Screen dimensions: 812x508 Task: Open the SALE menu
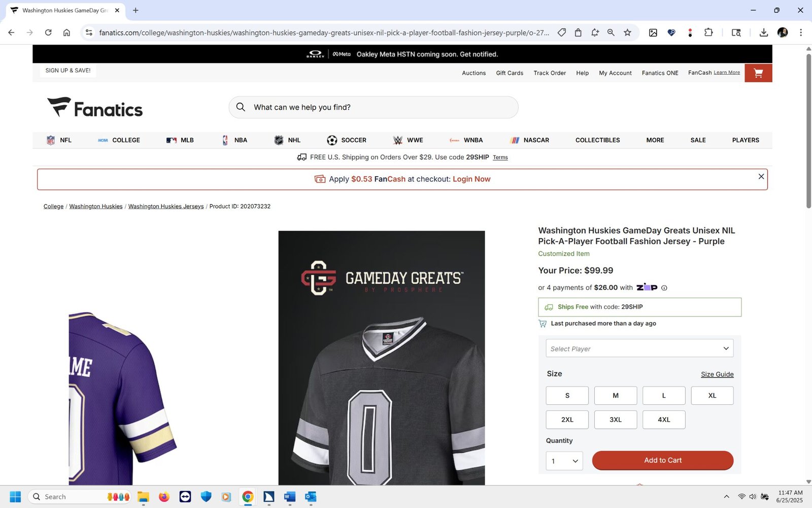[698, 140]
